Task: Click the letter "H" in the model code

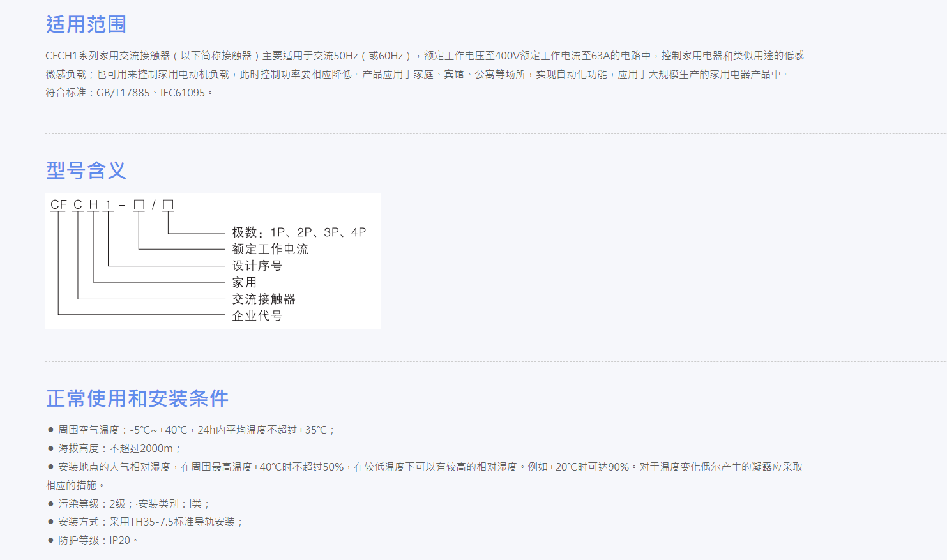Action: point(93,204)
